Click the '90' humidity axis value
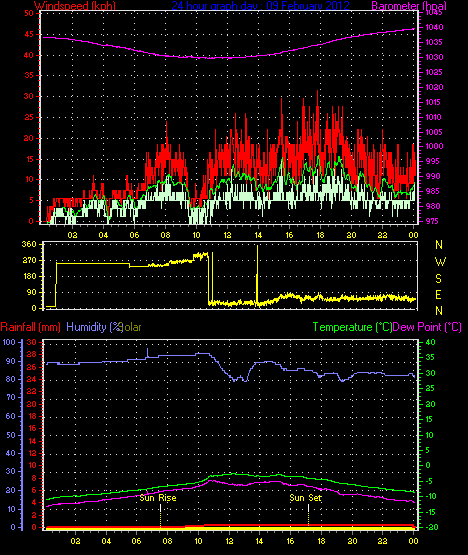 coord(11,361)
